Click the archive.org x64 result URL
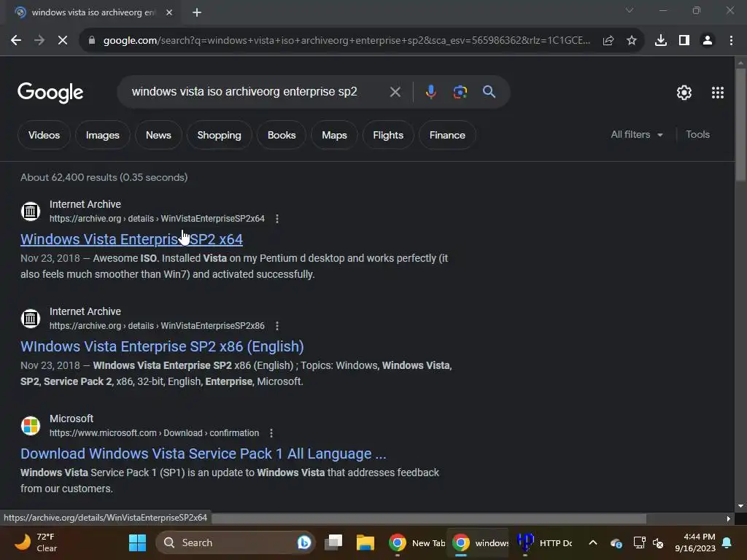The width and height of the screenshot is (747, 560). pyautogui.click(x=158, y=219)
